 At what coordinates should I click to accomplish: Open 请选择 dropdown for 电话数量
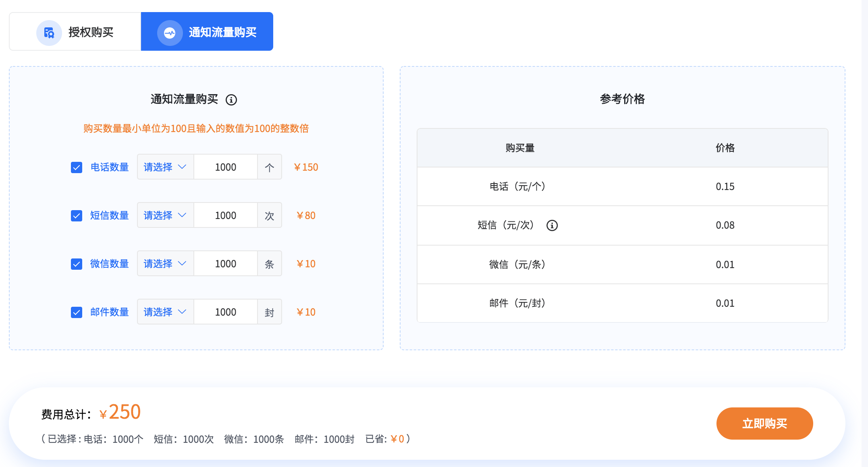pyautogui.click(x=165, y=167)
